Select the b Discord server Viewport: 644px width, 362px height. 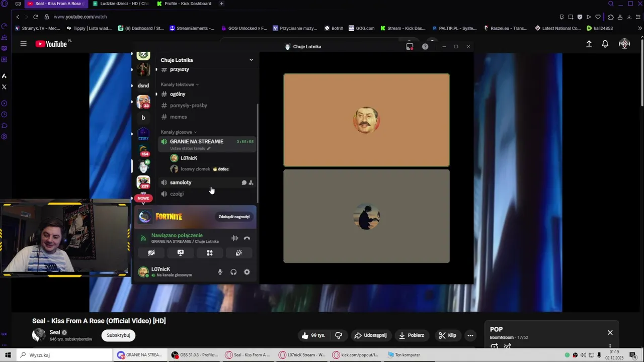143,118
